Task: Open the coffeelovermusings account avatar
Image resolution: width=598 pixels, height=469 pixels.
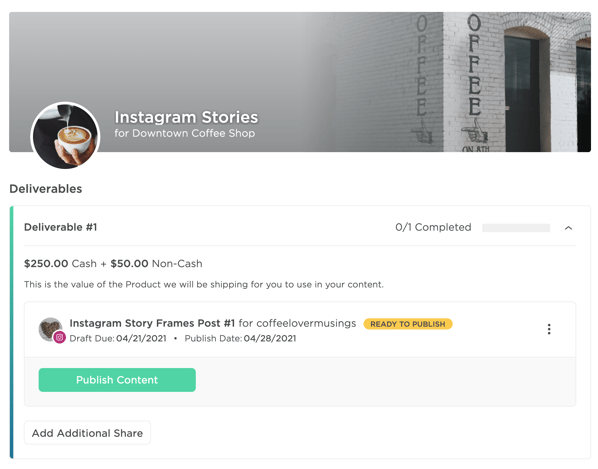Action: 50,329
